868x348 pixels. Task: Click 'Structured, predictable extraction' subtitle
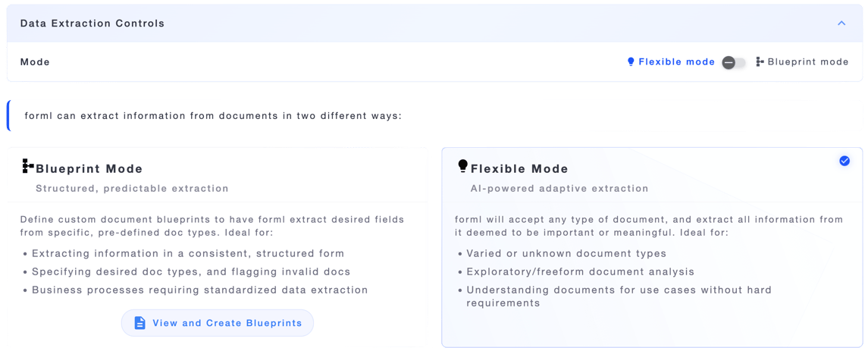click(x=132, y=188)
